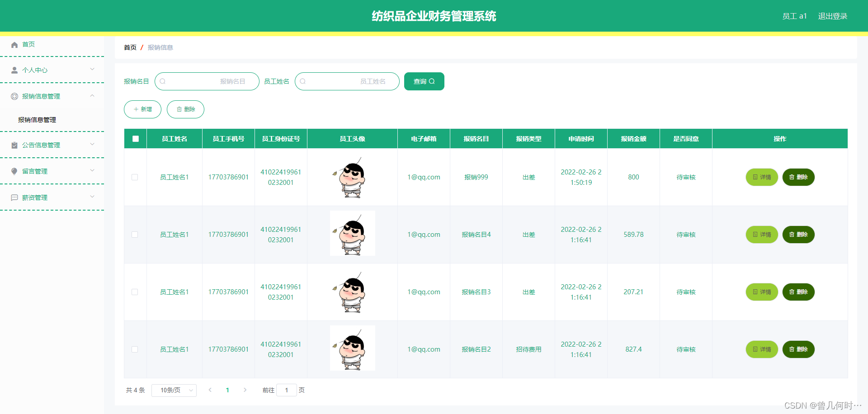Check the checkbox for the 报销名目2 row

click(x=135, y=349)
